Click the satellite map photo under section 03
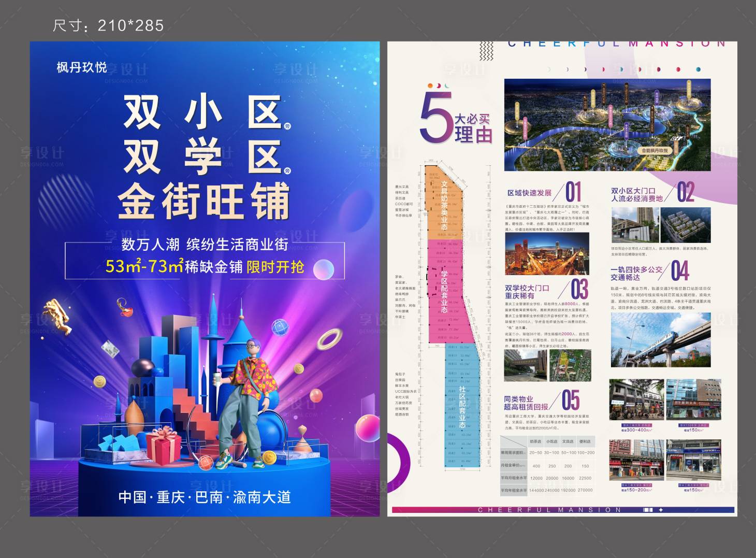756x558 pixels. pyautogui.click(x=570, y=365)
